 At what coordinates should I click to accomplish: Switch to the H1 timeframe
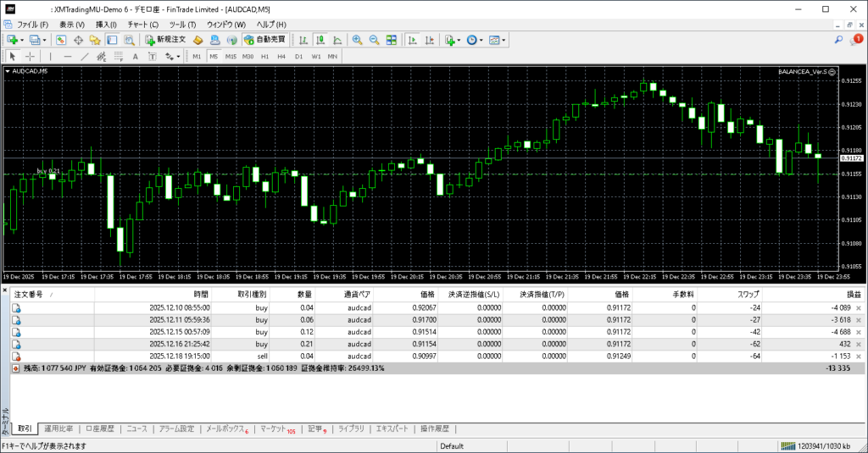(264, 57)
